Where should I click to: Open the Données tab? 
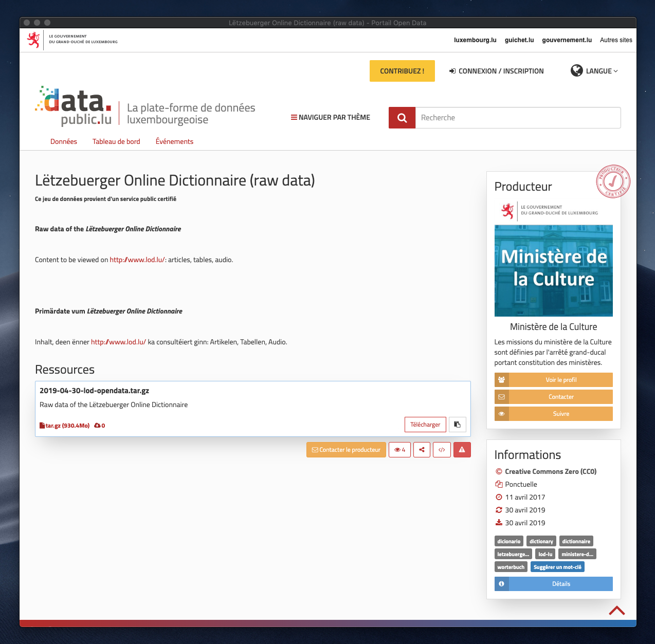64,141
